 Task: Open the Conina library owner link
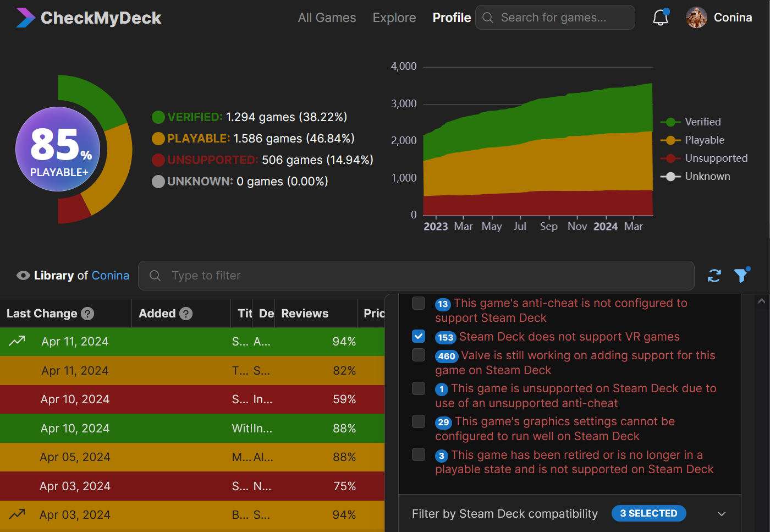click(x=110, y=276)
